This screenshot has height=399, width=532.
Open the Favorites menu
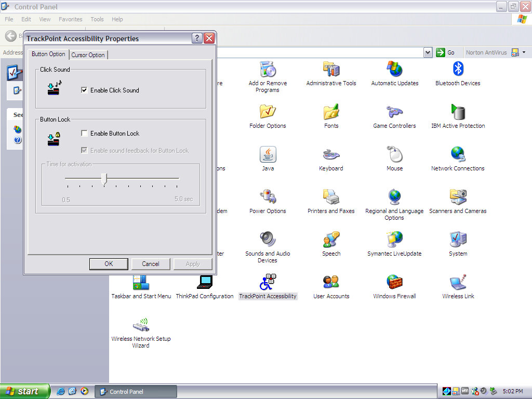coord(70,19)
